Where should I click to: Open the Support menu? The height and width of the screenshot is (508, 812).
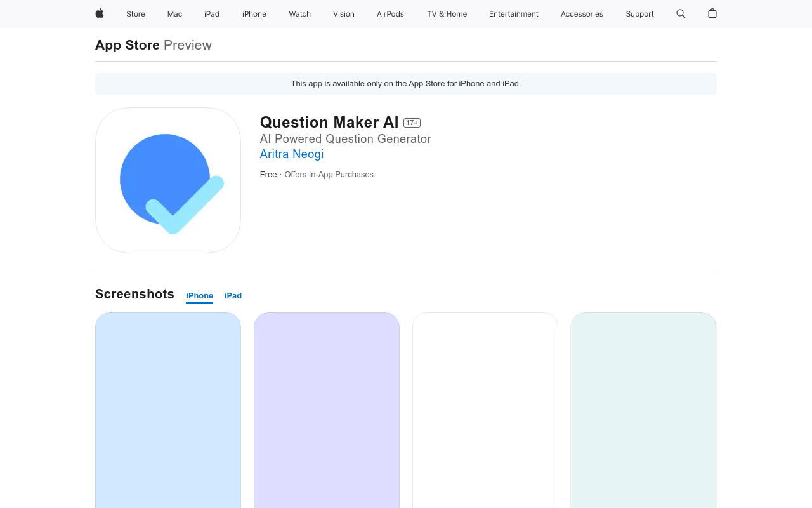point(639,14)
